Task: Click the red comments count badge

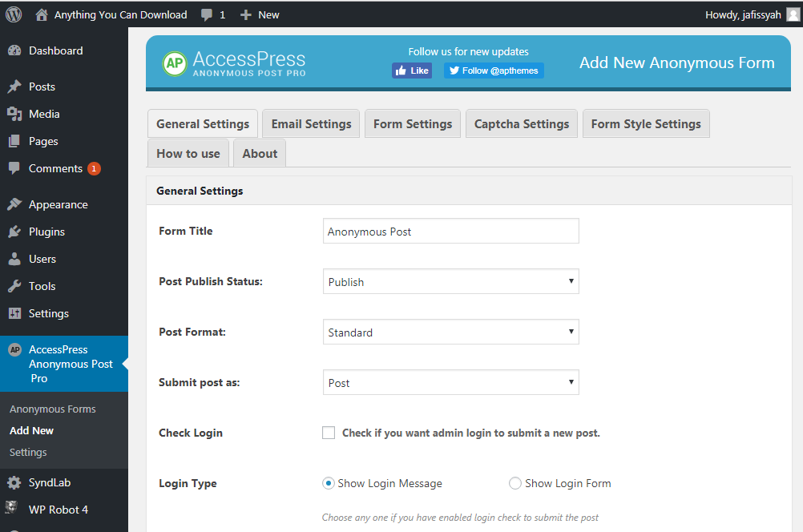Action: click(x=94, y=168)
